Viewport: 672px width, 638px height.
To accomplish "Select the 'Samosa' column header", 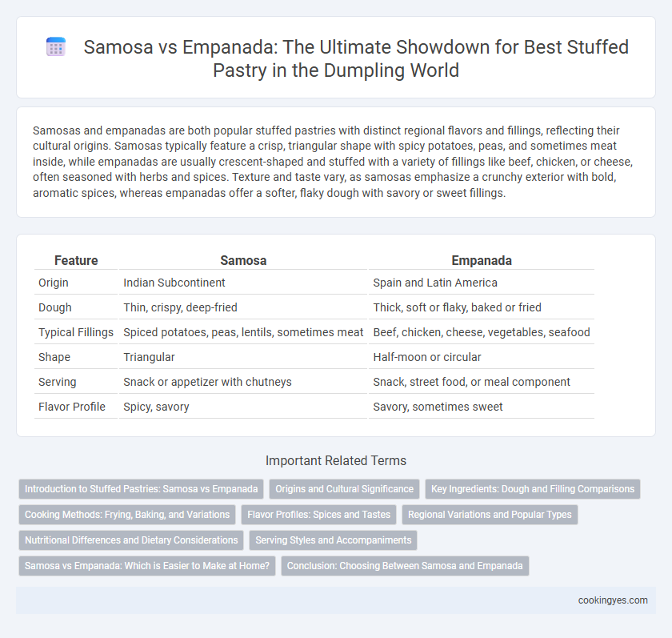I will click(x=243, y=260).
